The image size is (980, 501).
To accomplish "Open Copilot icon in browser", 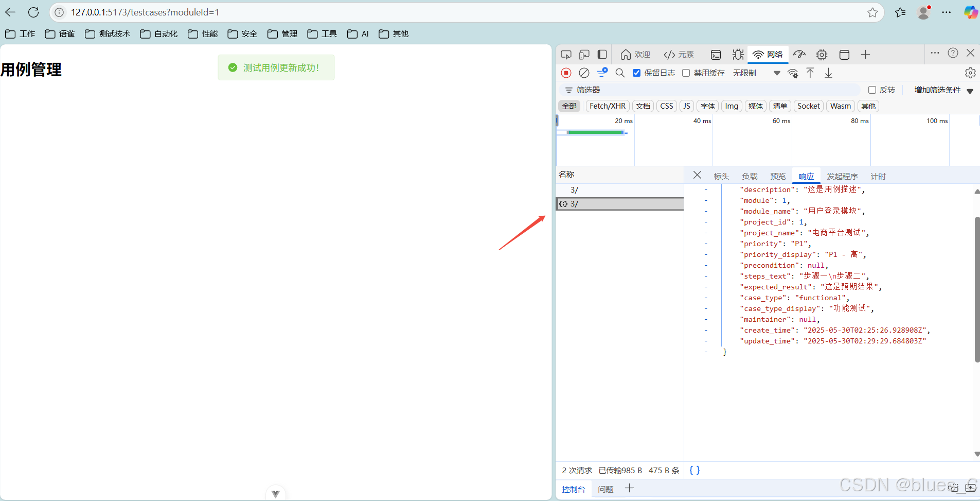I will pos(971,12).
